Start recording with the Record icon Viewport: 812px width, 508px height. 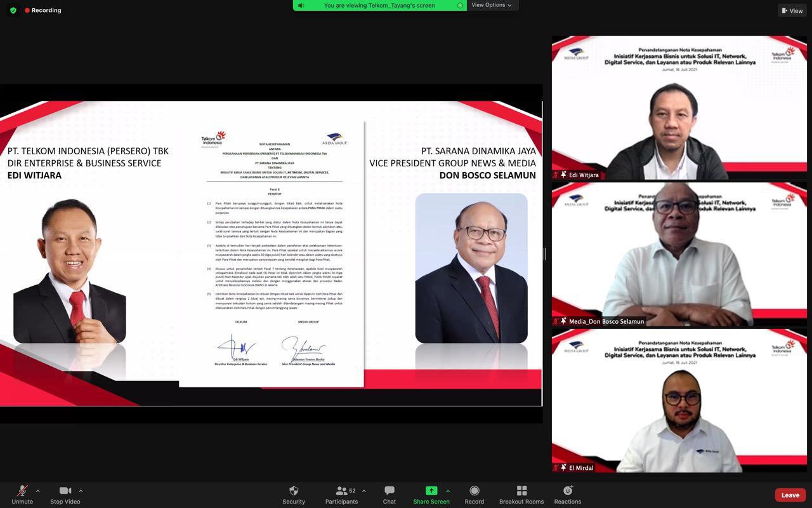pyautogui.click(x=474, y=491)
